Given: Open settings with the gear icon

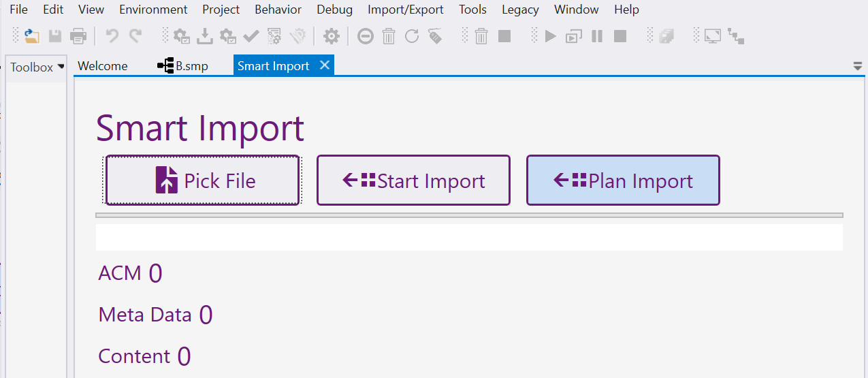Looking at the screenshot, I should (x=331, y=36).
